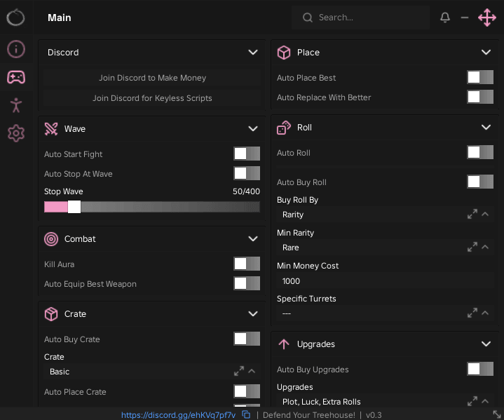The width and height of the screenshot is (504, 420).
Task: Collapse the Combat section chevron
Action: coord(253,238)
